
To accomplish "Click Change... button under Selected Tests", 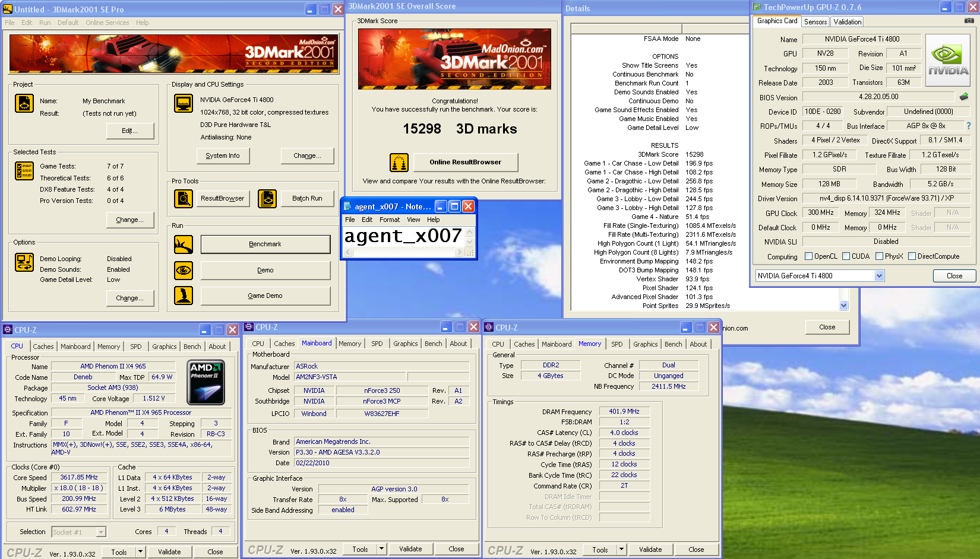I will [130, 220].
